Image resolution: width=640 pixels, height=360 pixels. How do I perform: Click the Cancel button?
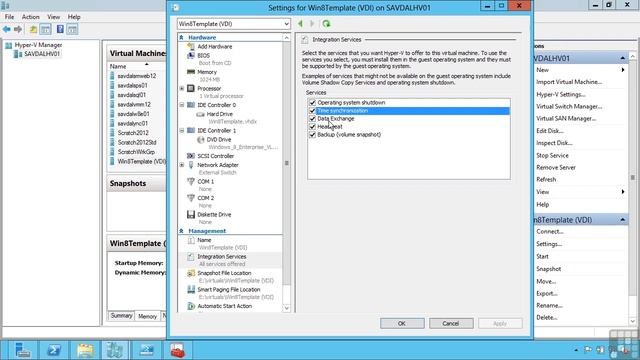coord(451,323)
